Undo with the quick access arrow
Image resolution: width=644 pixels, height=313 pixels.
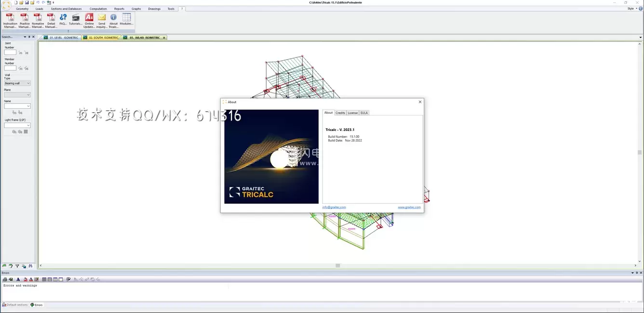tap(38, 2)
